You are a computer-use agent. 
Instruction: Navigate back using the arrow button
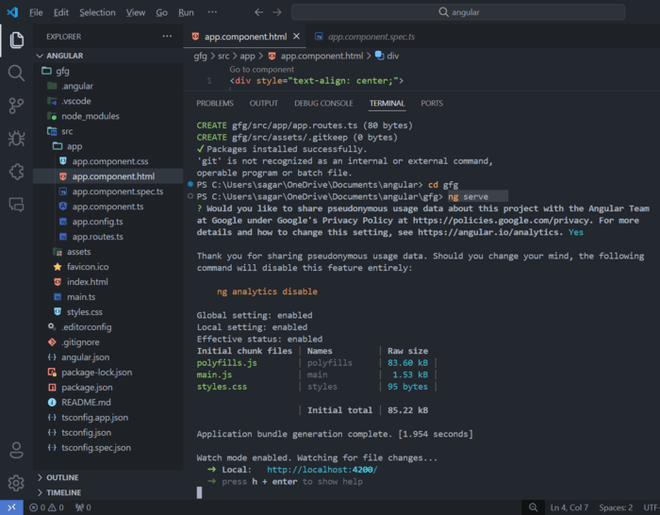pyautogui.click(x=259, y=12)
